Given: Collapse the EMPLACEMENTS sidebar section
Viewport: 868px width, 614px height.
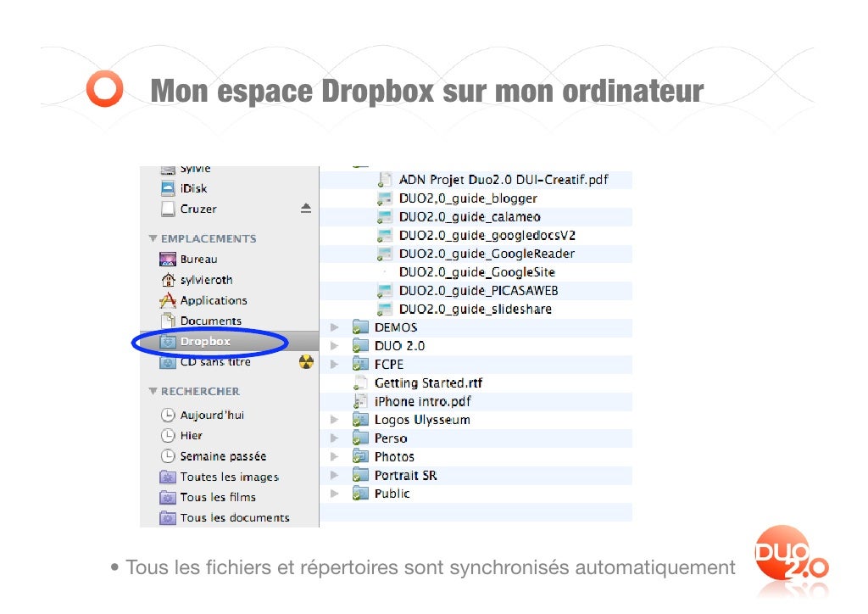Looking at the screenshot, I should [153, 238].
